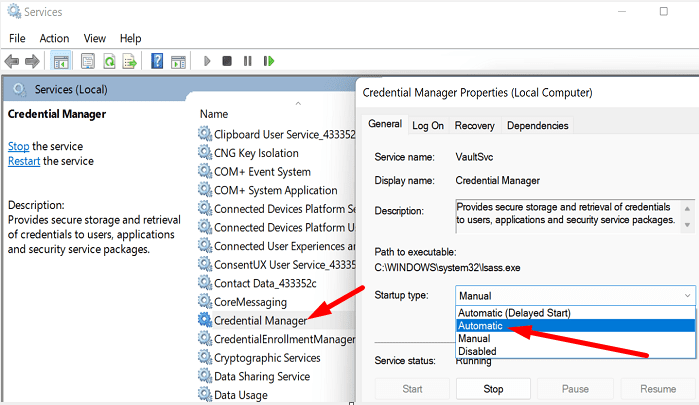Click the COM+ Event System gear icon

coord(205,171)
